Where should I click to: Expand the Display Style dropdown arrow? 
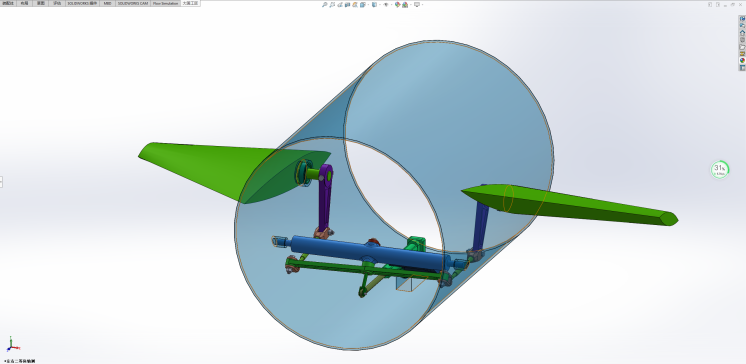pos(380,5)
